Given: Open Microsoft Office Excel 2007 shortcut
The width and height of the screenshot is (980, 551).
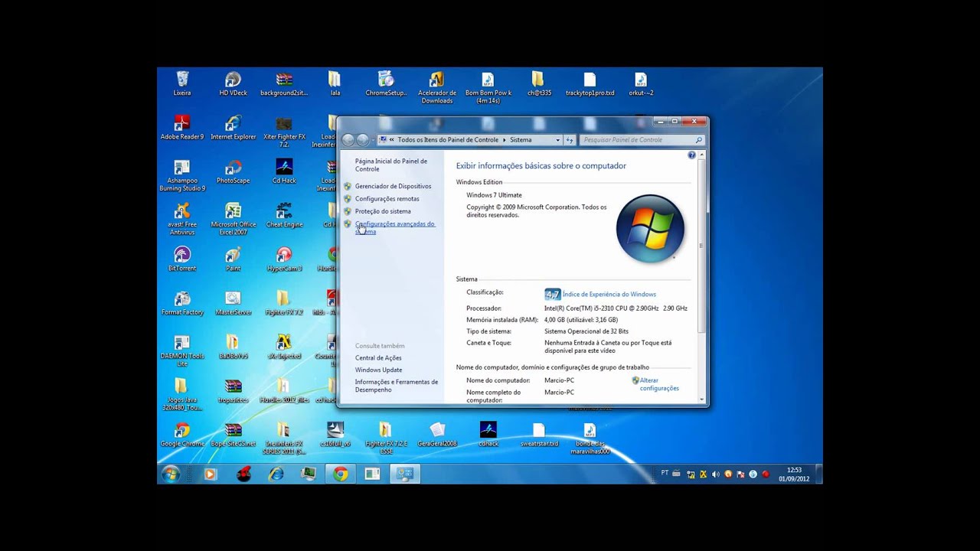Looking at the screenshot, I should 234,219.
